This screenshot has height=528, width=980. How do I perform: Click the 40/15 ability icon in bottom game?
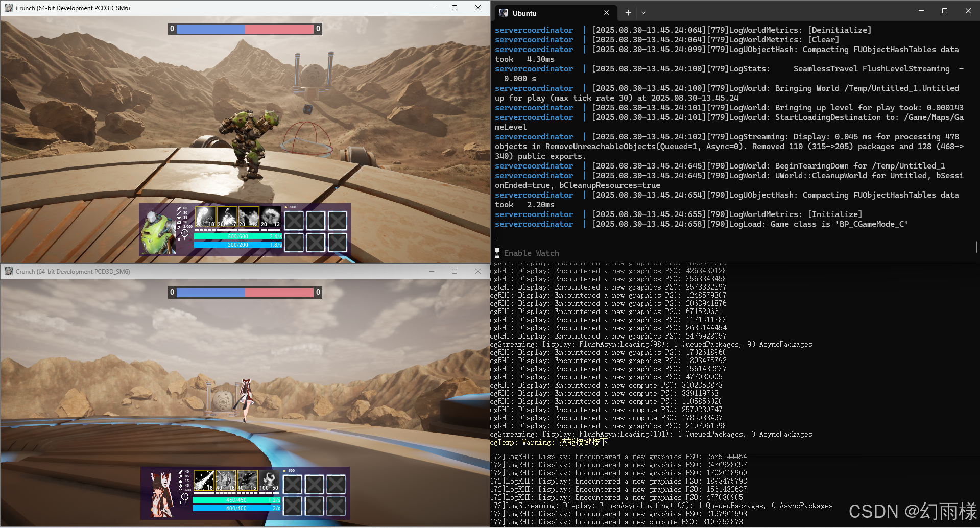click(x=247, y=480)
